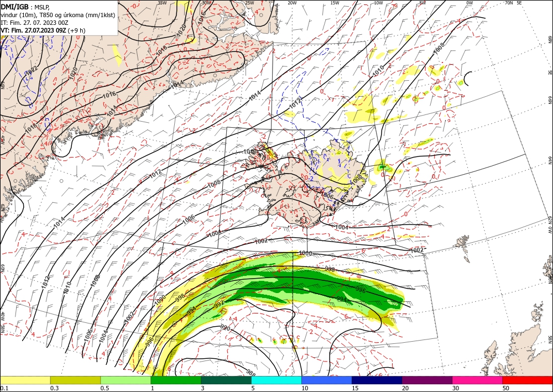The width and height of the screenshot is (553, 392).
Task: Click the "5W" longitude label at top
Action: pos(422,3)
